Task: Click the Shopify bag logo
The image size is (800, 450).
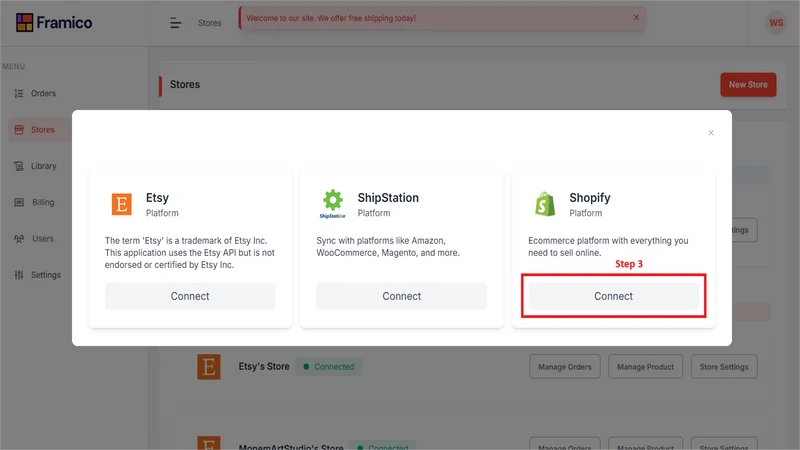Action: pyautogui.click(x=545, y=204)
